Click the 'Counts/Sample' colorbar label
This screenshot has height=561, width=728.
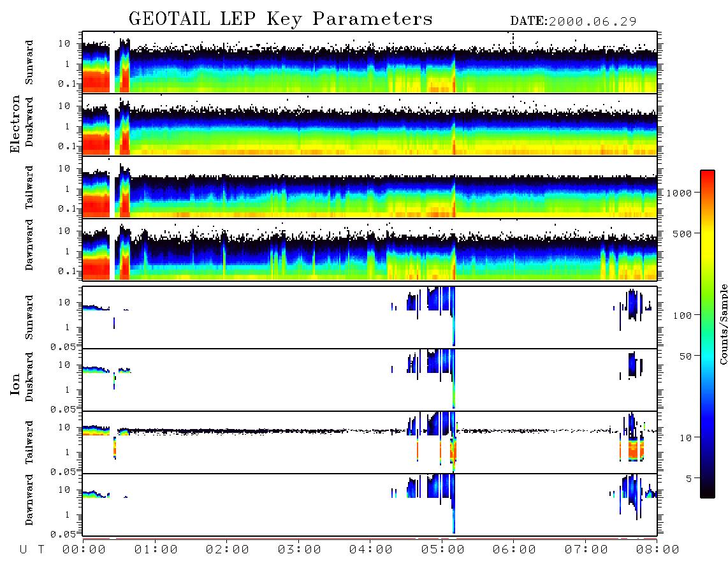click(724, 324)
